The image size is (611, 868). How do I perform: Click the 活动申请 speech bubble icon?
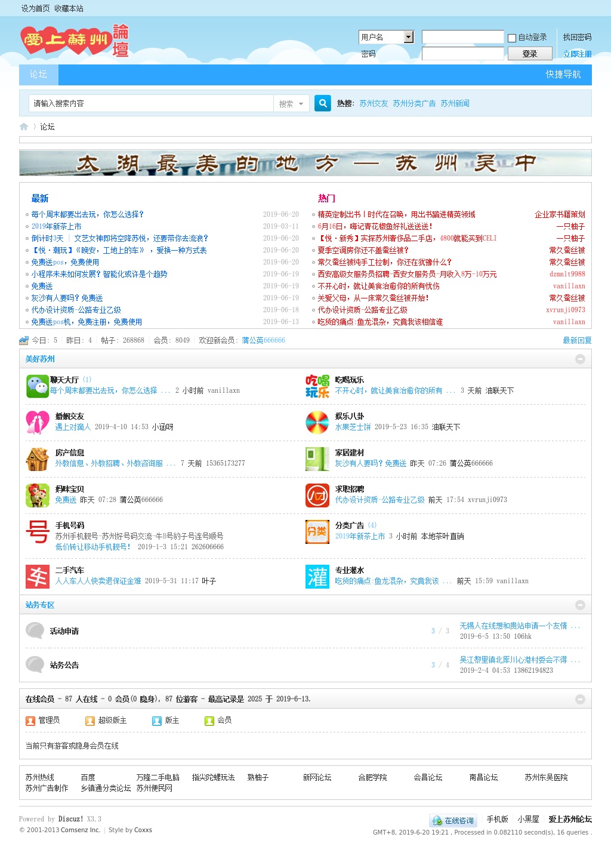(35, 630)
